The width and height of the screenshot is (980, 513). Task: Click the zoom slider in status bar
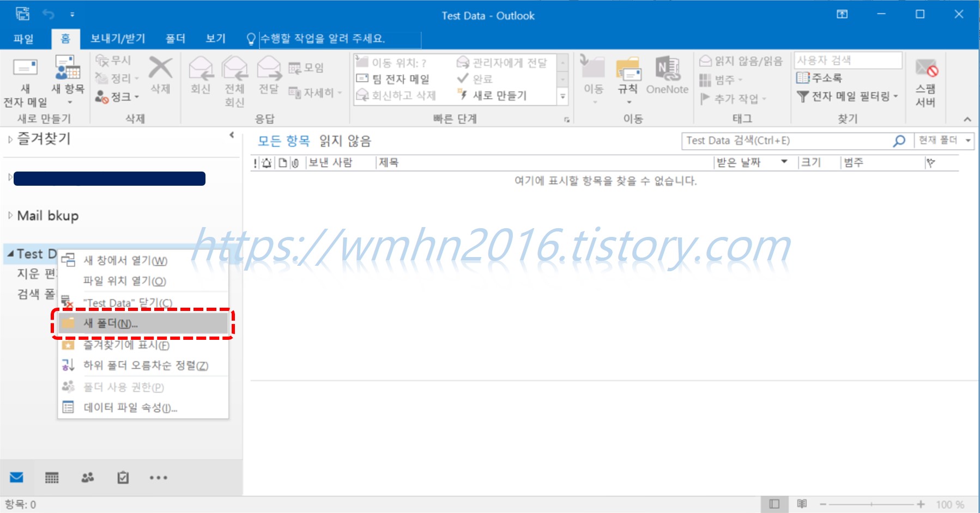(x=871, y=505)
